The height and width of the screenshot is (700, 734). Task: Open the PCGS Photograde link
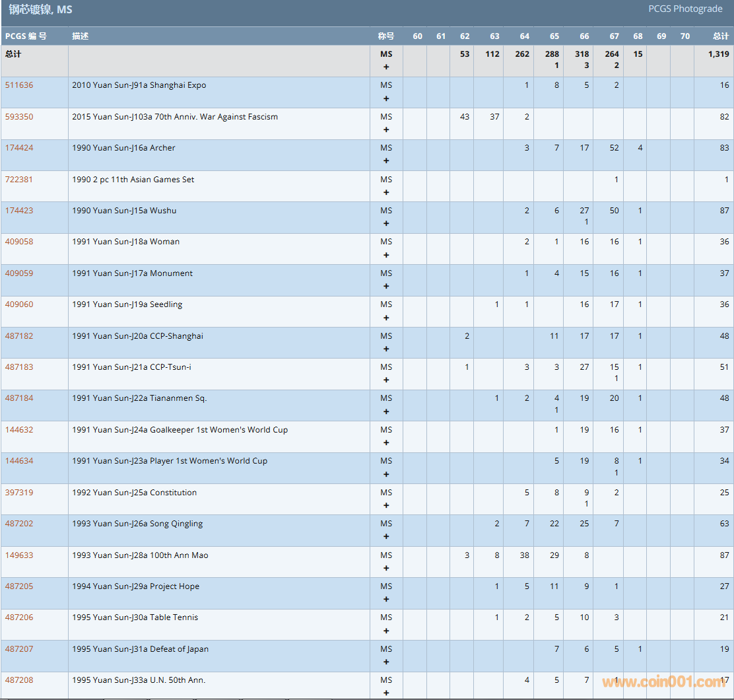tap(685, 9)
